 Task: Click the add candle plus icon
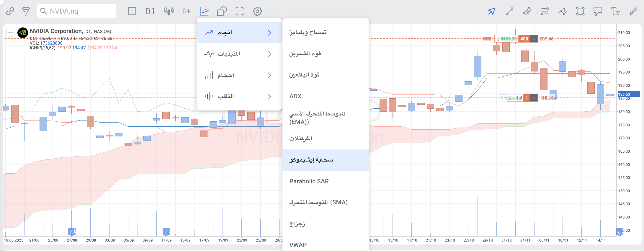(x=187, y=11)
